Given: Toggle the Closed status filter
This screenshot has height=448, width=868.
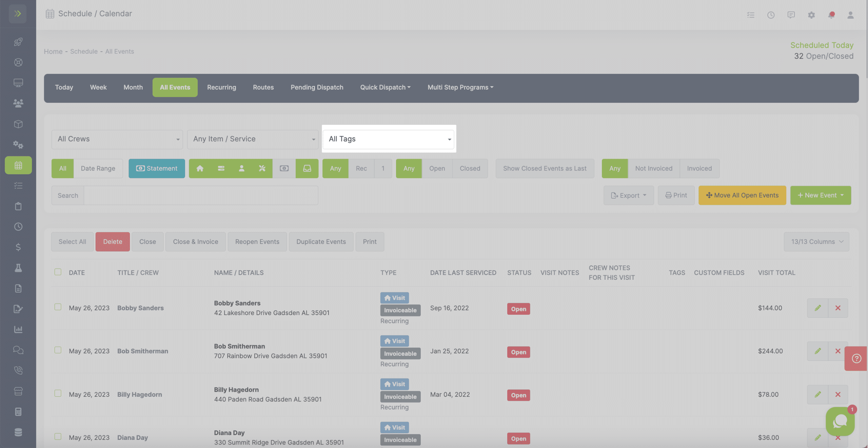Looking at the screenshot, I should click(470, 169).
